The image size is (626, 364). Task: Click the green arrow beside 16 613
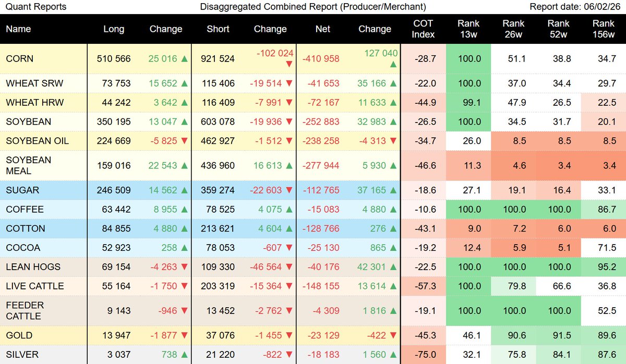289,166
